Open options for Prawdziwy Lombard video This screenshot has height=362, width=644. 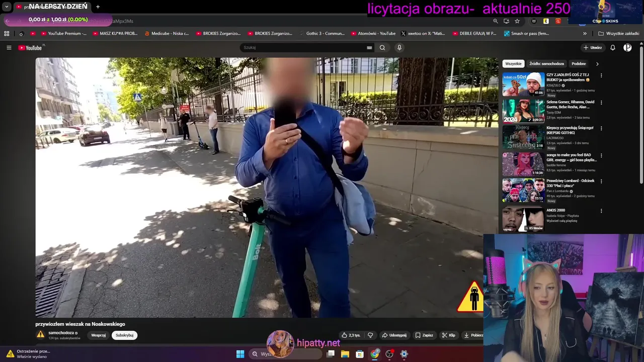click(601, 181)
